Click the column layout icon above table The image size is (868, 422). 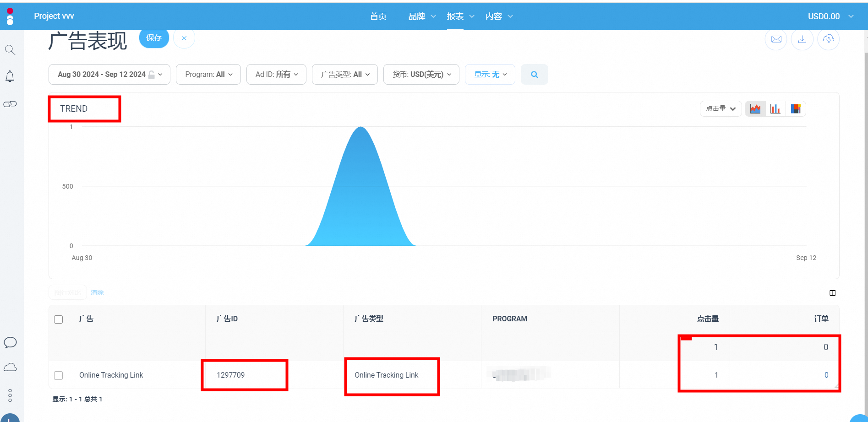click(x=832, y=293)
